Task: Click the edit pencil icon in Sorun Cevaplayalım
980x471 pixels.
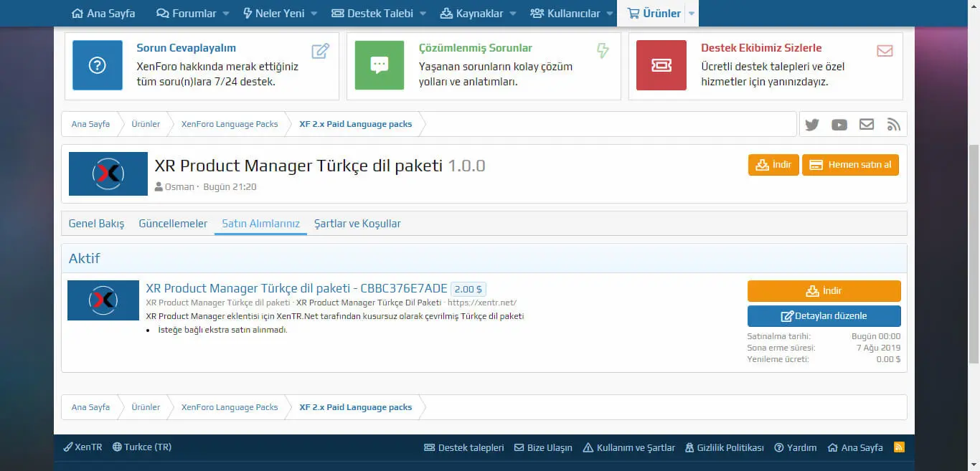Action: 321,51
